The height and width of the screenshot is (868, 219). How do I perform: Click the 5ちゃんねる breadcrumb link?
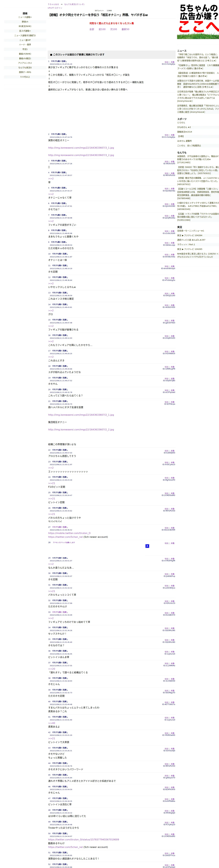click(x=53, y=4)
